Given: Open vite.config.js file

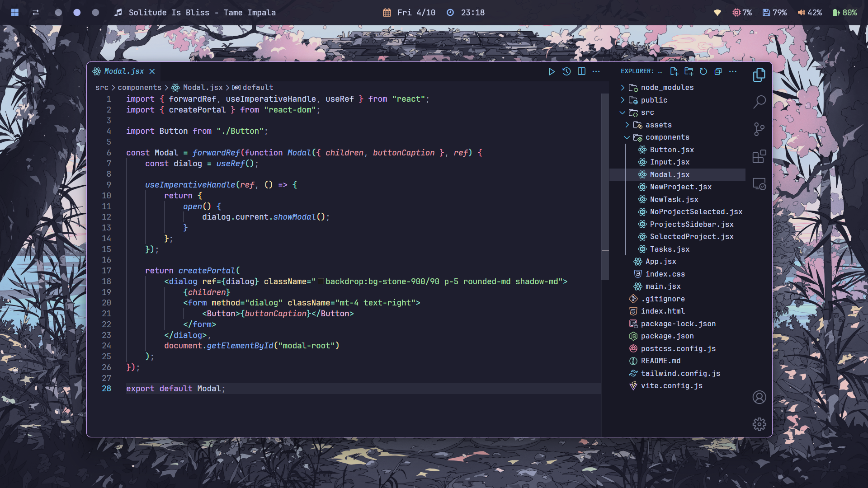Looking at the screenshot, I should pyautogui.click(x=677, y=386).
